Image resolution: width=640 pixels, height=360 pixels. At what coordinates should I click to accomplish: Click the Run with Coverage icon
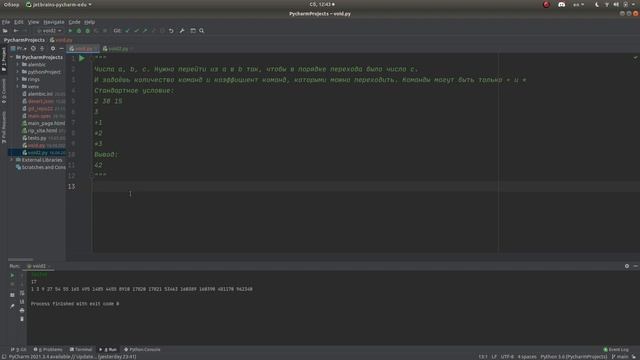(87, 31)
